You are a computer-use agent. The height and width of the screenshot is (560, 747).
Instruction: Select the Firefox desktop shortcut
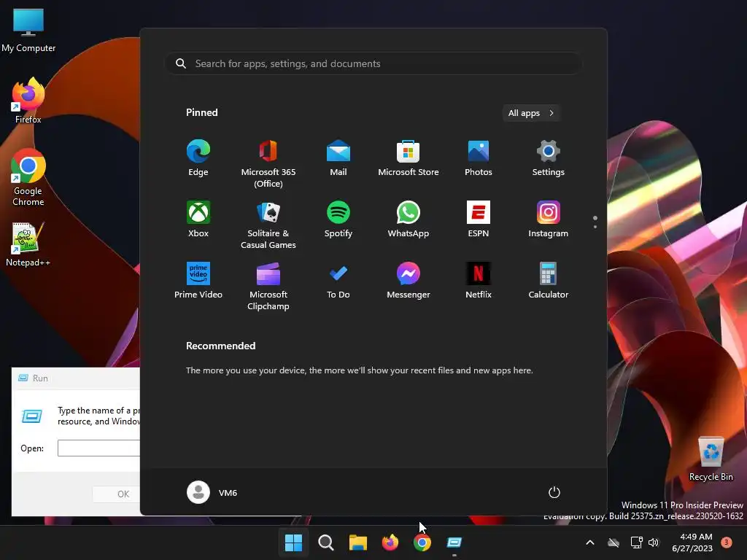[28, 101]
